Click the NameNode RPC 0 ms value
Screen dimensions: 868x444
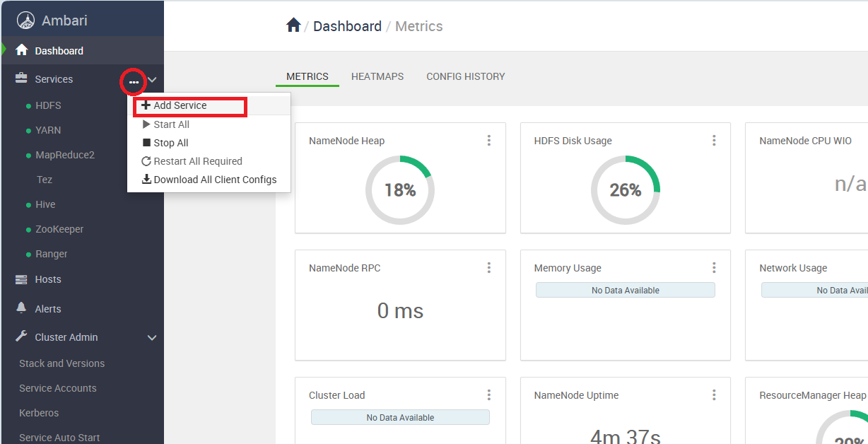click(400, 311)
